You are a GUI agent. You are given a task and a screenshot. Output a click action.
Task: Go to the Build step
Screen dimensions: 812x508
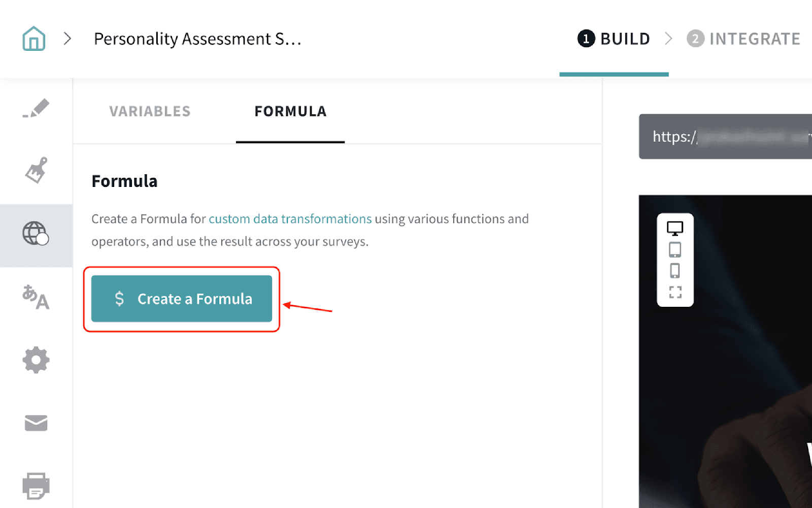[x=614, y=39]
